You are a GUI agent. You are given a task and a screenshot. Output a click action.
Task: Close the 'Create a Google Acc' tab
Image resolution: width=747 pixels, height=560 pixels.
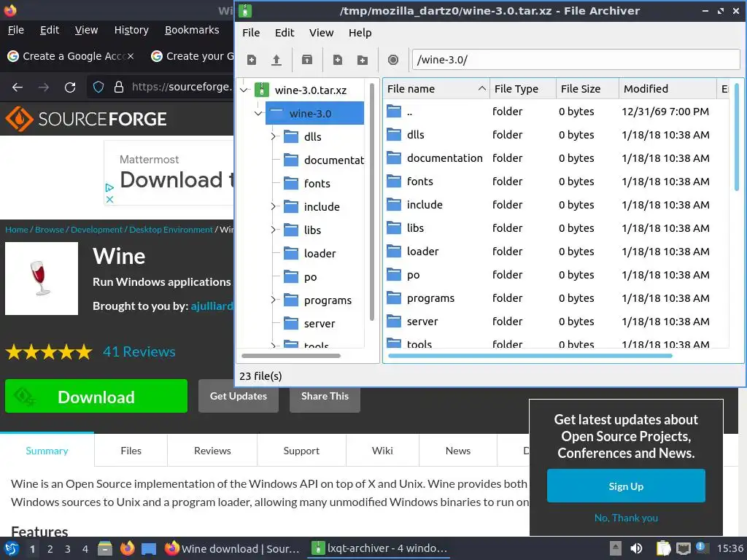click(131, 56)
